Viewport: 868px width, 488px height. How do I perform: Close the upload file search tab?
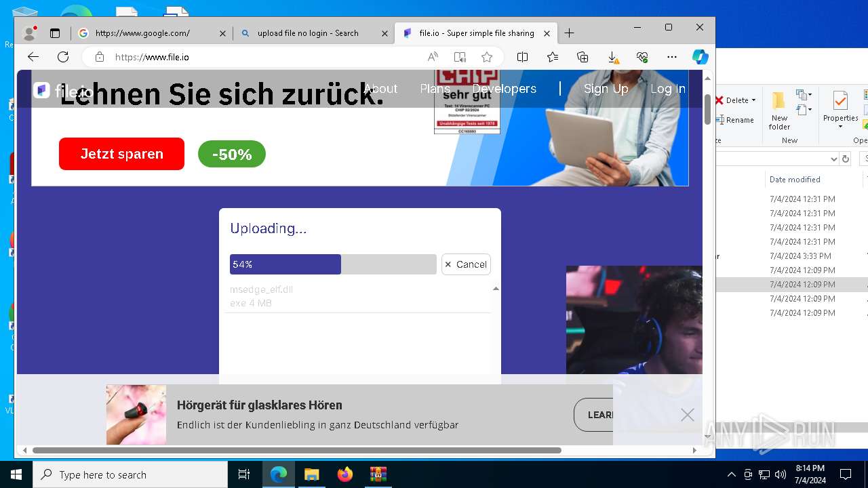pos(384,33)
